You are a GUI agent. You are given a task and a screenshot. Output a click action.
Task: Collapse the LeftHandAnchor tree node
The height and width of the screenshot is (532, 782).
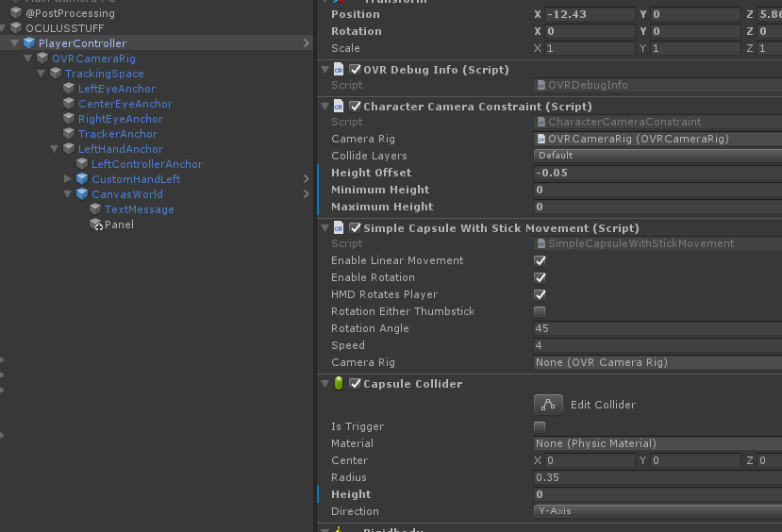pyautogui.click(x=55, y=149)
